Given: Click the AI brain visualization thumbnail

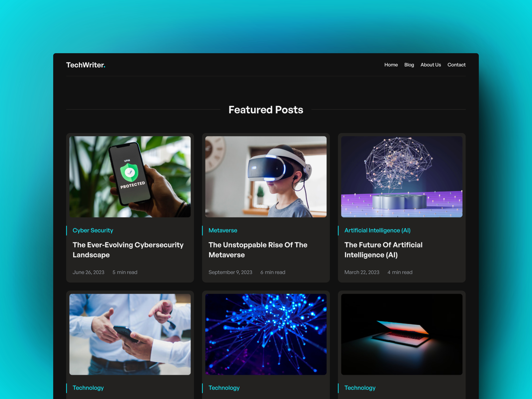Looking at the screenshot, I should (x=401, y=176).
